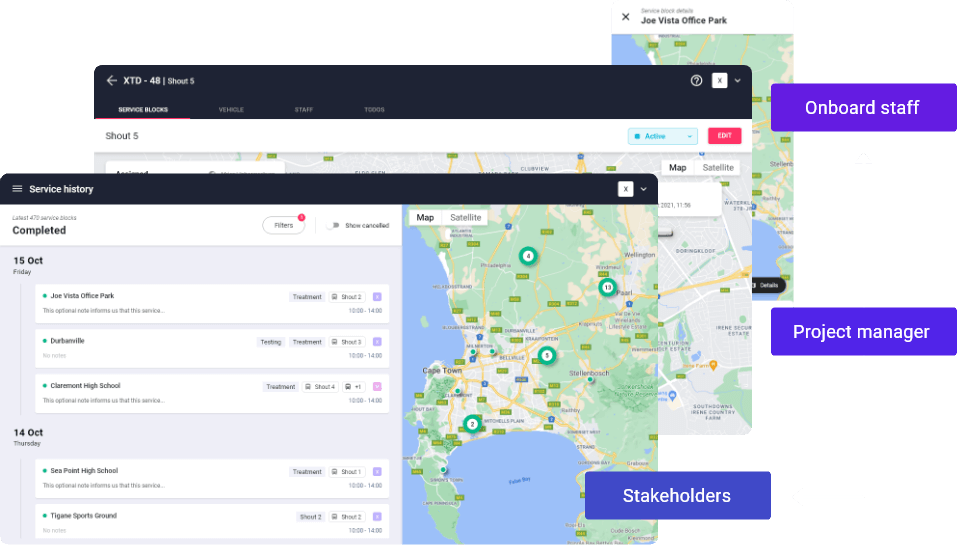Click the Treatment tag on Durbanville row
Viewport: 957px width, 545px height.
pos(306,342)
